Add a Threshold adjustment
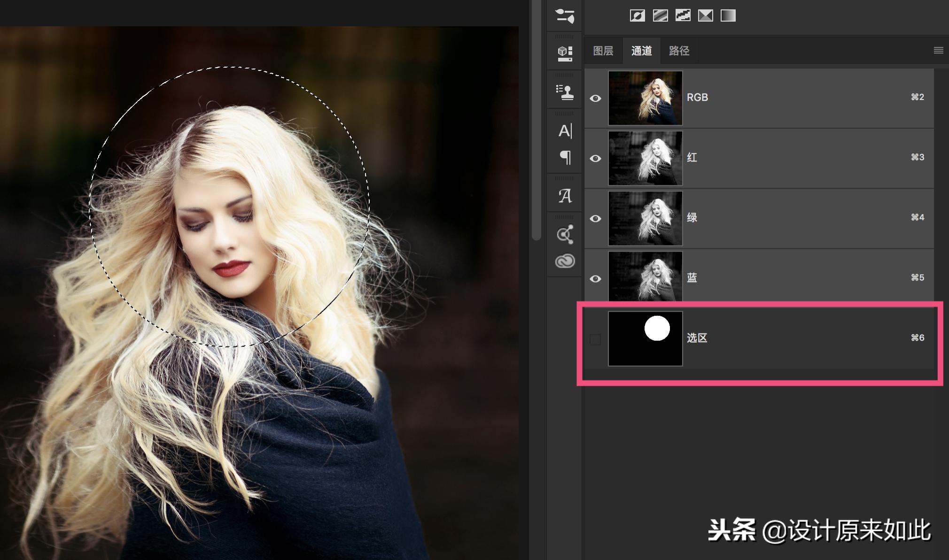The width and height of the screenshot is (949, 560). (x=683, y=16)
